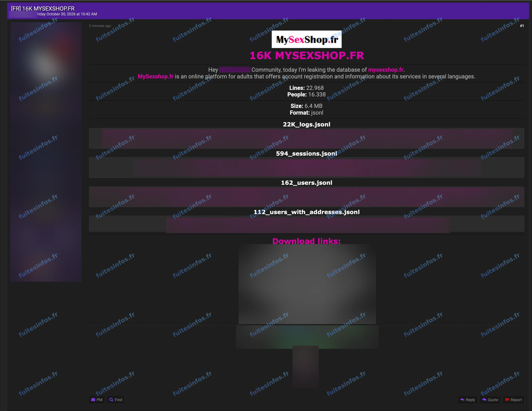Click the People: 16.338 text
This screenshot has height=411, width=532.
click(x=306, y=95)
